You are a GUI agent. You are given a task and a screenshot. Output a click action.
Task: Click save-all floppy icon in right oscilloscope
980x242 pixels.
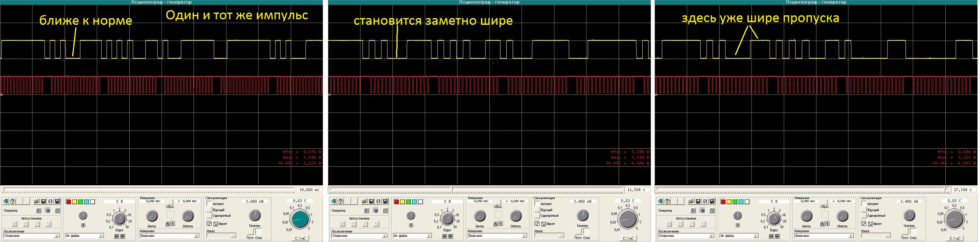click(x=712, y=201)
